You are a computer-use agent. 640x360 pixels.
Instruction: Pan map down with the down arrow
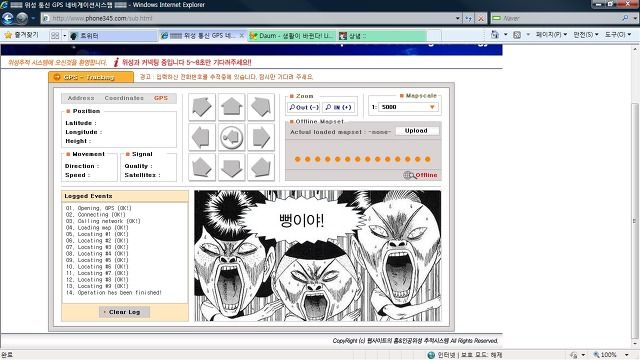click(x=231, y=167)
